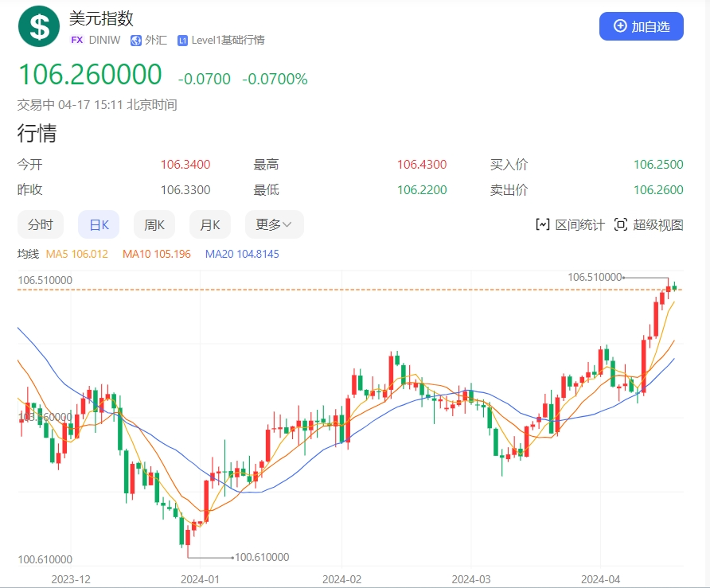Screen dimensions: 710x588
Task: Click plus icon in 加自选 button
Action: pos(620,26)
